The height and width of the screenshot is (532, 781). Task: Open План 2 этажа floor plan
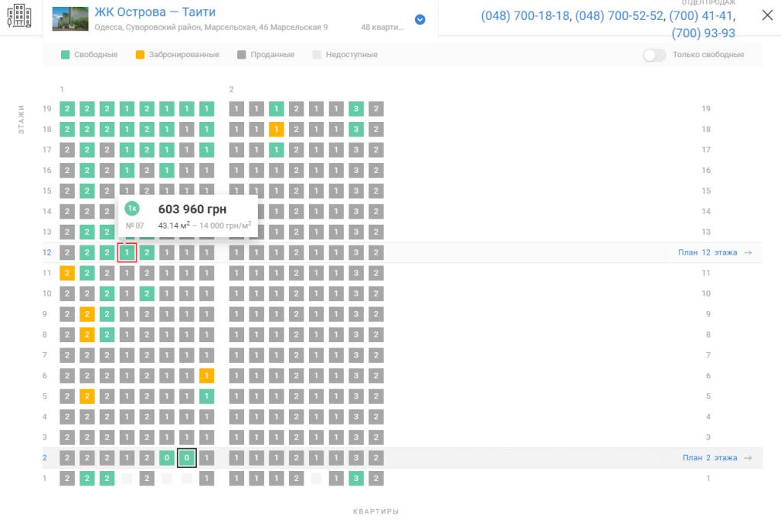(709, 457)
